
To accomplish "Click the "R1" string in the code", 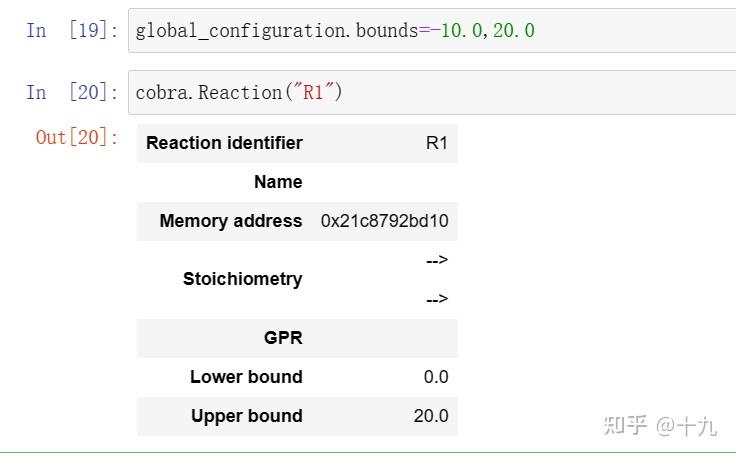I will (x=314, y=93).
